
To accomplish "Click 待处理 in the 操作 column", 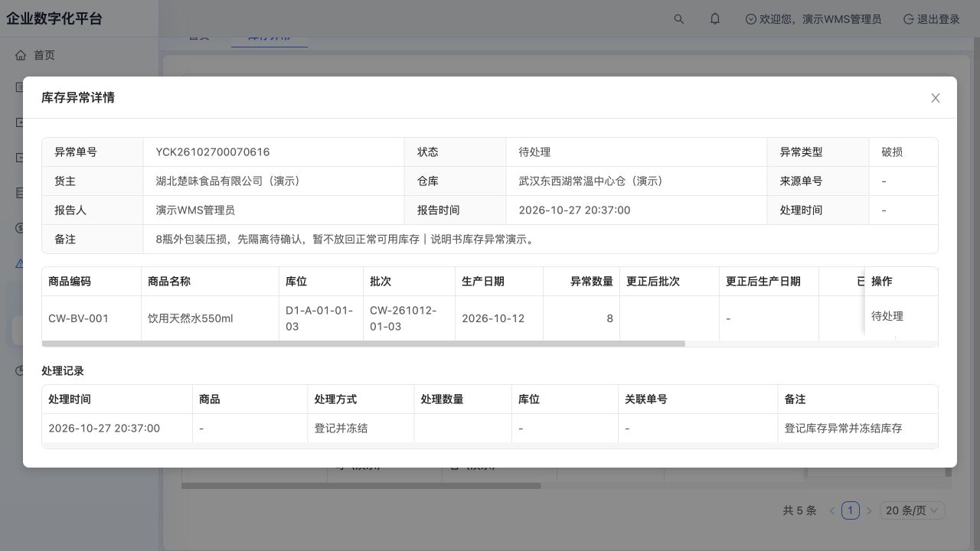I will 887,316.
